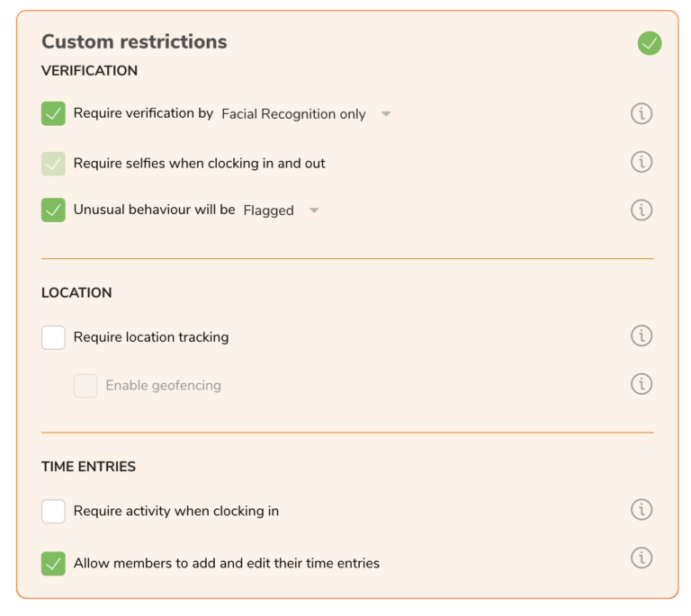Screen dimensions: 691x616
Task: Click the LOCATION section heading
Action: coord(76,293)
